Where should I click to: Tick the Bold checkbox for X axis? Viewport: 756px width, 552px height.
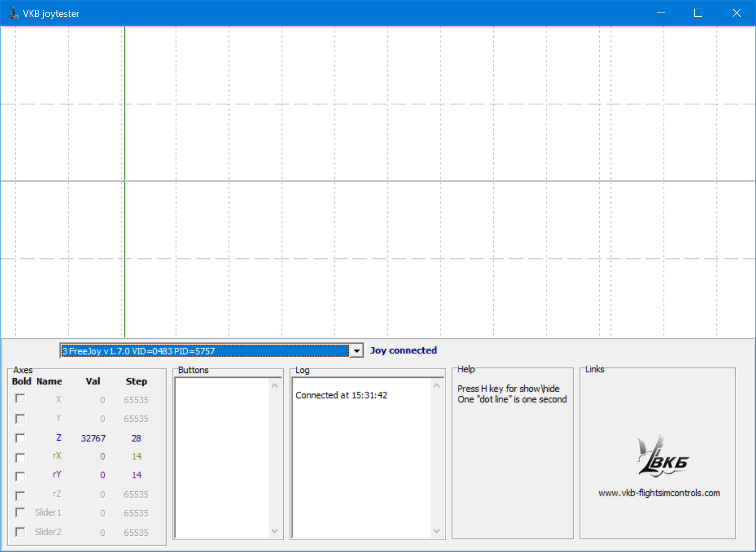[20, 399]
